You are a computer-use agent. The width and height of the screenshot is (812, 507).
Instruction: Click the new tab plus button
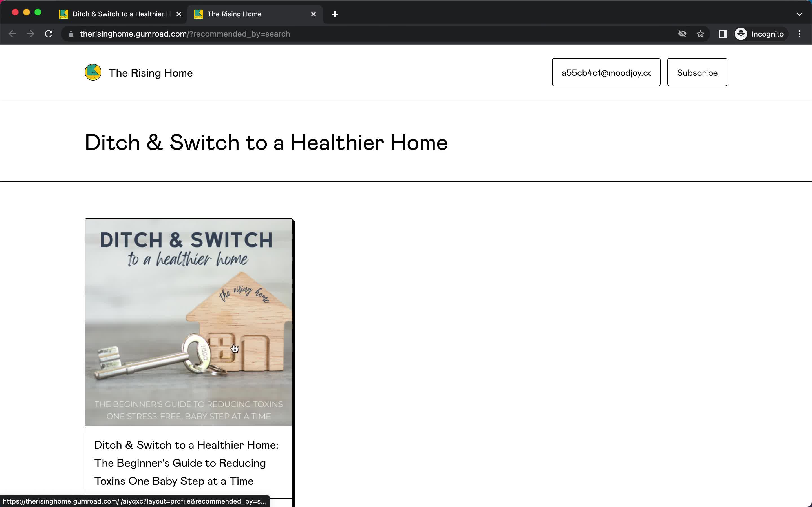click(334, 14)
